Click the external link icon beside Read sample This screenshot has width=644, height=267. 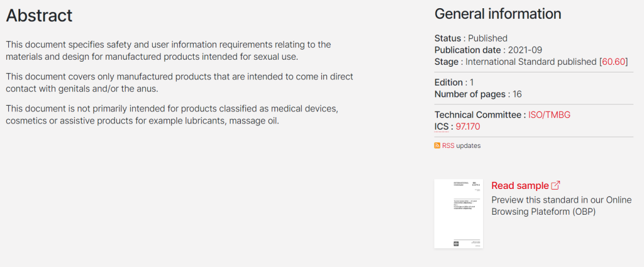coord(555,186)
